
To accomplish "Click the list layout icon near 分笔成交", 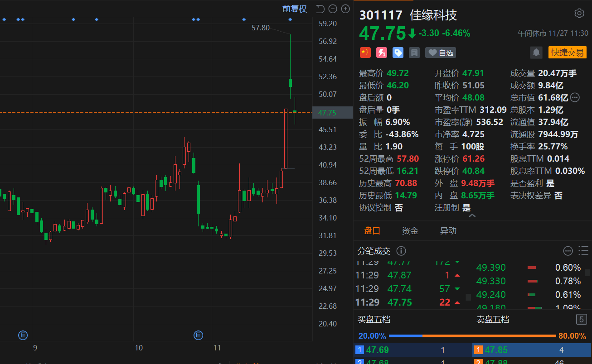I will point(583,251).
